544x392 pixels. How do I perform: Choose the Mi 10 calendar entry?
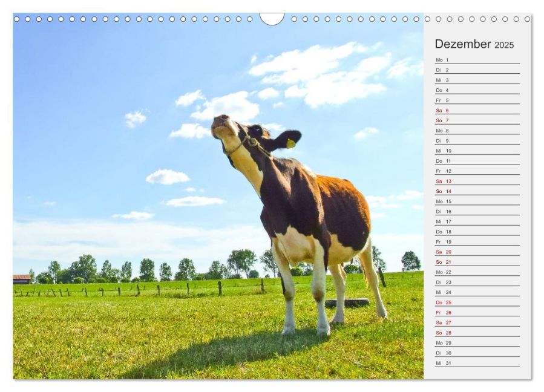click(477, 151)
